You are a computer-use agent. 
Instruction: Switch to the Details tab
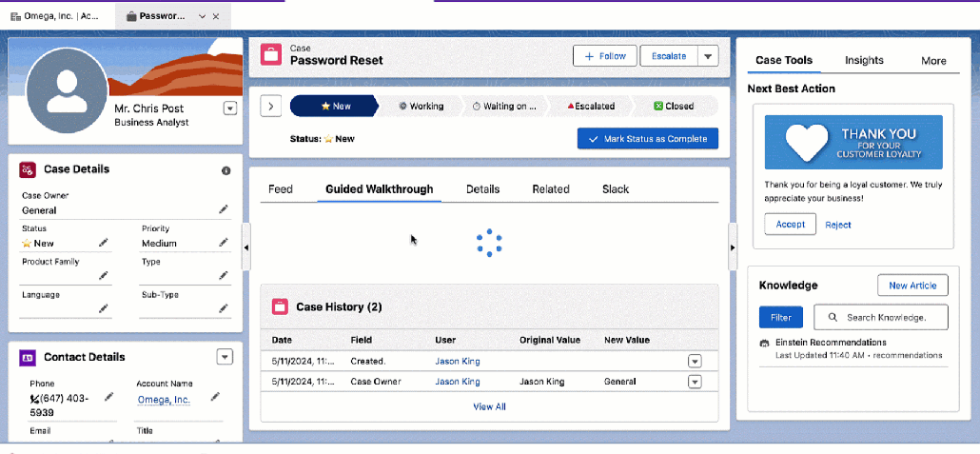point(482,189)
